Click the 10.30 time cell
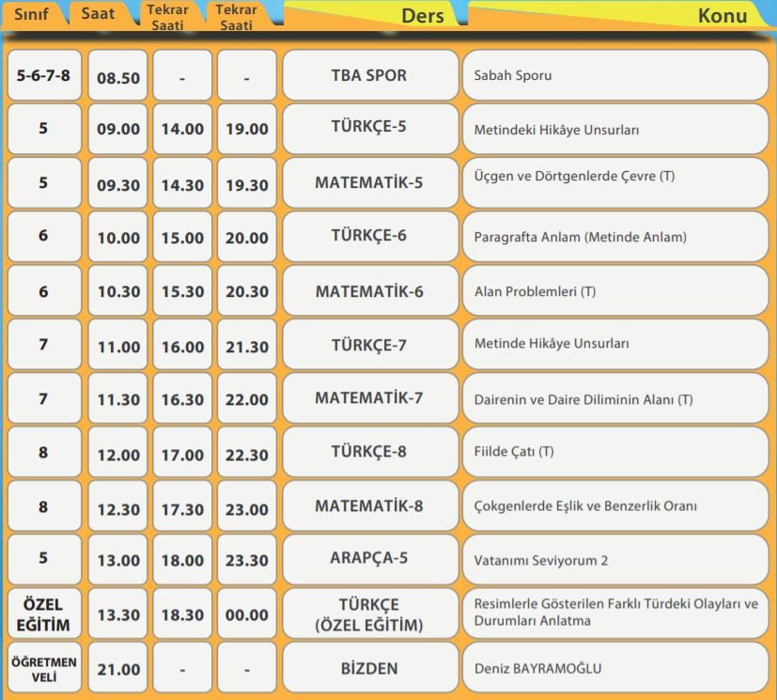The height and width of the screenshot is (700, 777). tap(118, 290)
